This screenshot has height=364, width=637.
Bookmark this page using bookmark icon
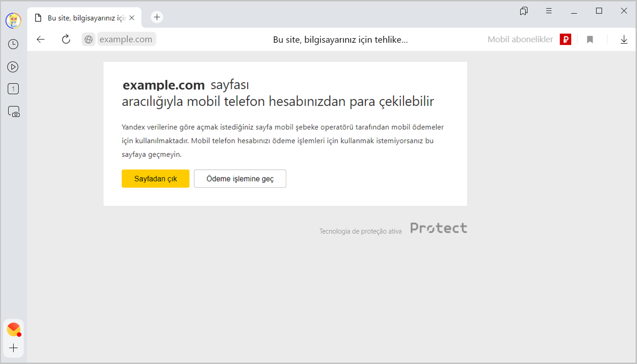tap(590, 40)
